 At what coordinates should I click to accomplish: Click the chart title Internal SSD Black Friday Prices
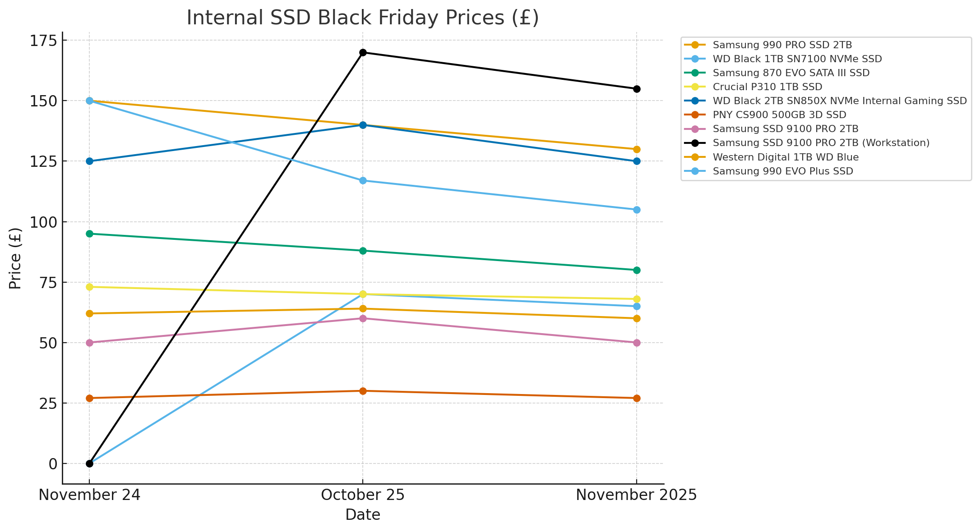click(x=362, y=18)
